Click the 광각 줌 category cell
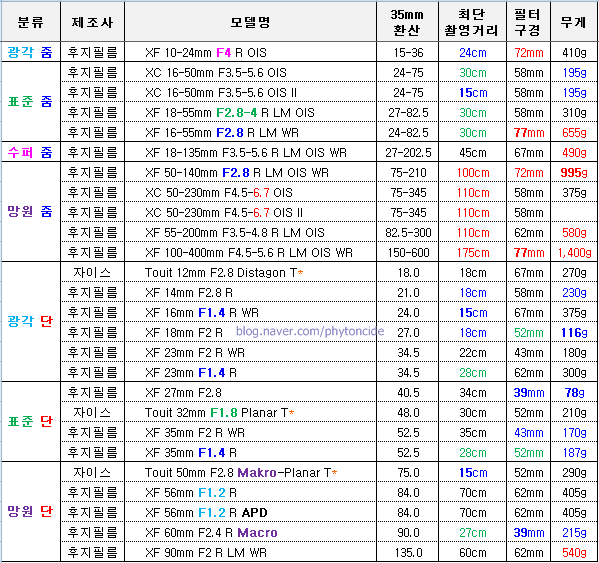The image size is (599, 563). [x=31, y=52]
